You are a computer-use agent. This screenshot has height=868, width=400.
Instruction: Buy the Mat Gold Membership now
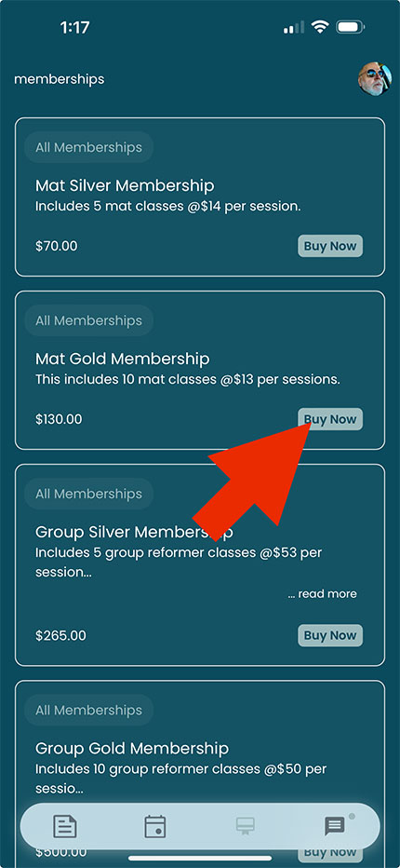click(330, 419)
